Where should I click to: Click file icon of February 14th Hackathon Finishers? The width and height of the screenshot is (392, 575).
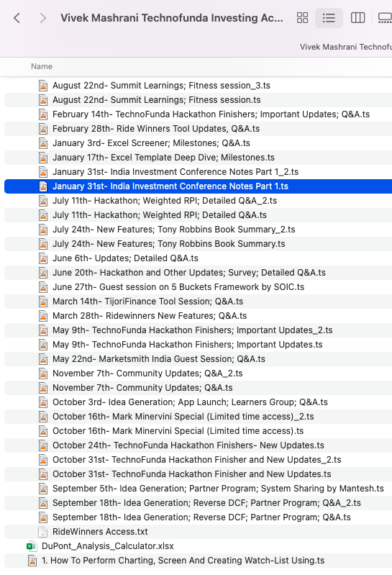point(43,114)
